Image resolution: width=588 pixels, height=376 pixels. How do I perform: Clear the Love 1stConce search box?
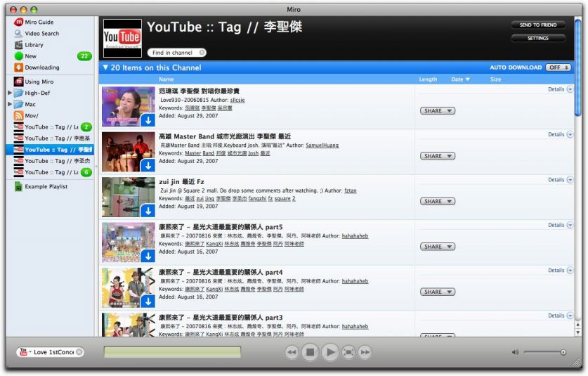click(79, 352)
